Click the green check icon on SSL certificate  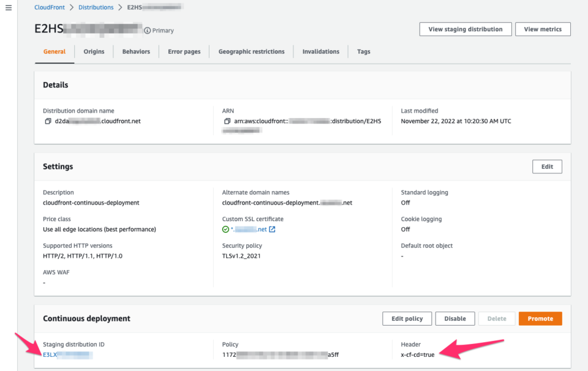tap(225, 230)
